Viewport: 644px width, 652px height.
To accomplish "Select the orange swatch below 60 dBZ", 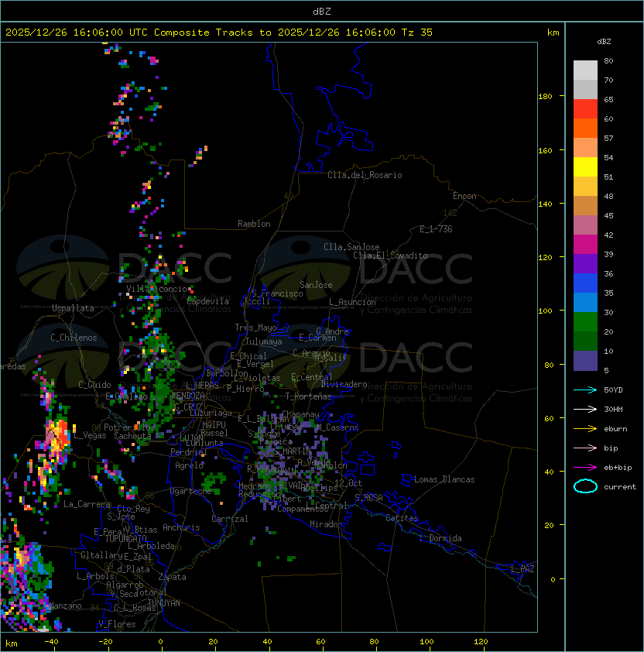I will tap(585, 128).
